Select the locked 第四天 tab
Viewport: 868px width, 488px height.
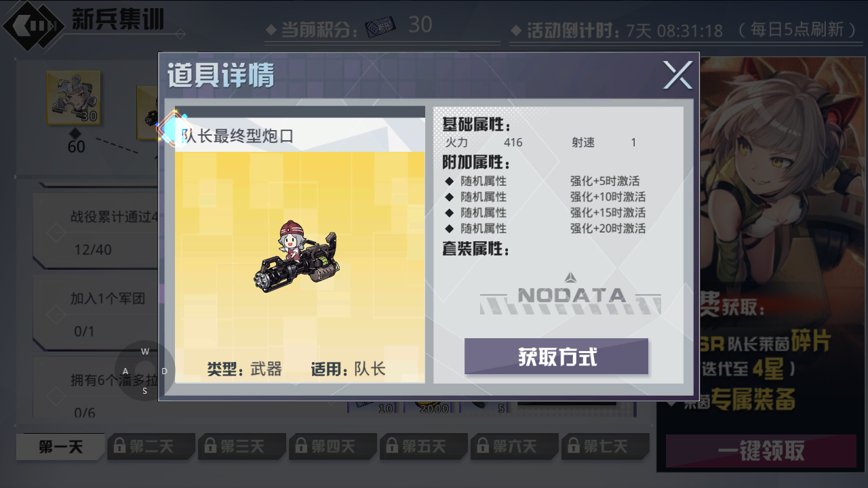click(333, 447)
